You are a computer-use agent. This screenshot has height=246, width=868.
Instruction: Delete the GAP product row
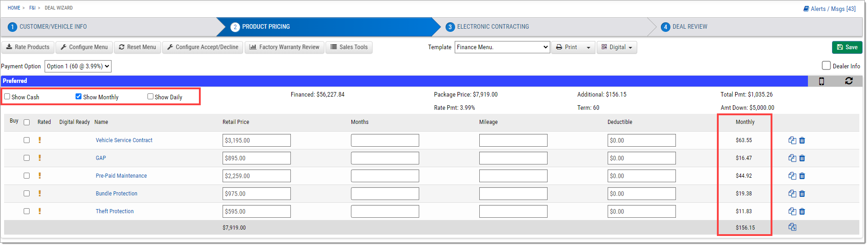pos(802,158)
